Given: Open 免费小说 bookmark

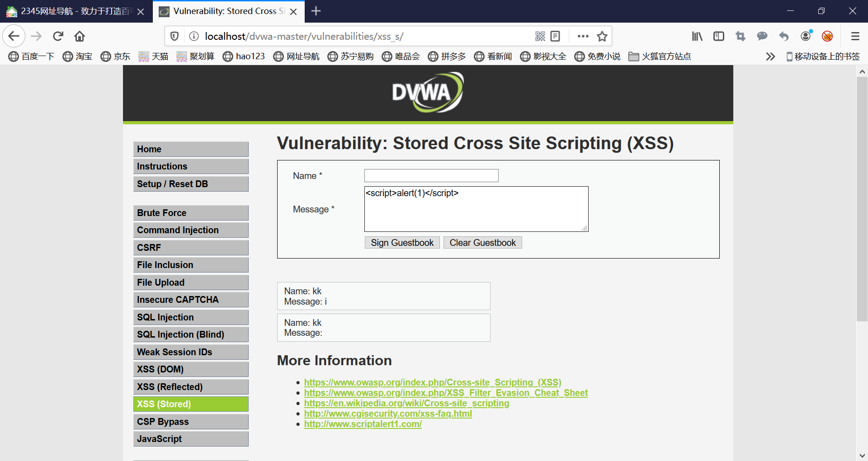Looking at the screenshot, I should click(598, 56).
